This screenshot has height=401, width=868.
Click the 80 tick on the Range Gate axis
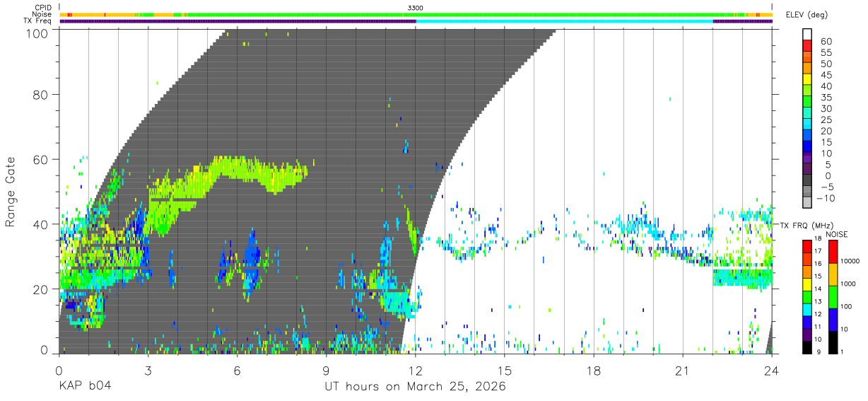[x=41, y=94]
